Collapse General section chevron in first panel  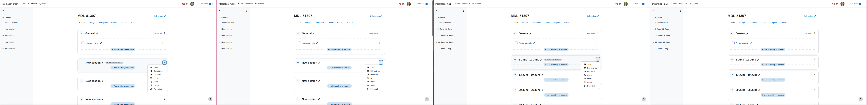[x=82, y=33]
